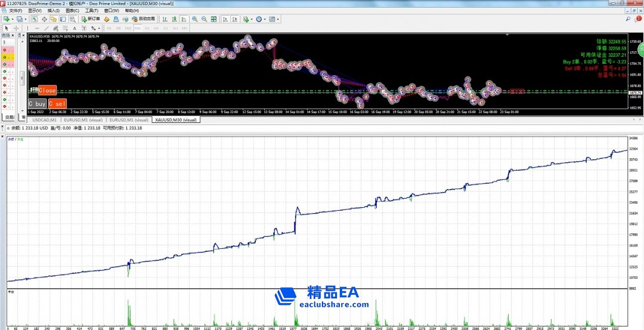The height and width of the screenshot is (330, 644).
Task: Switch to the USDCAD,M1 chart tab
Action: [x=45, y=120]
